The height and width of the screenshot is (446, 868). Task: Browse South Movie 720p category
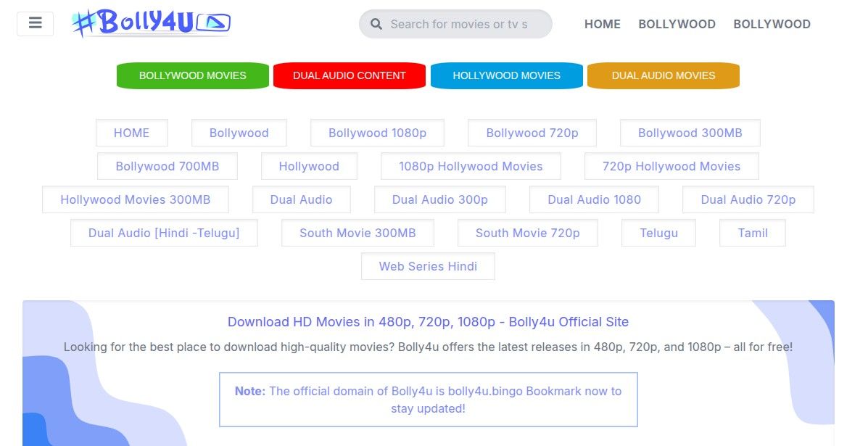[x=527, y=233]
